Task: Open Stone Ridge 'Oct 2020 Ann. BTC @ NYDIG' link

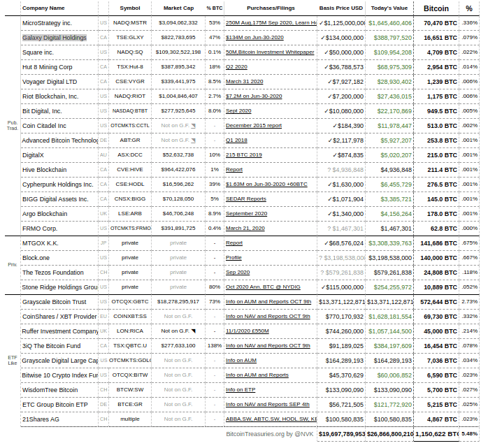Action: 263,287
